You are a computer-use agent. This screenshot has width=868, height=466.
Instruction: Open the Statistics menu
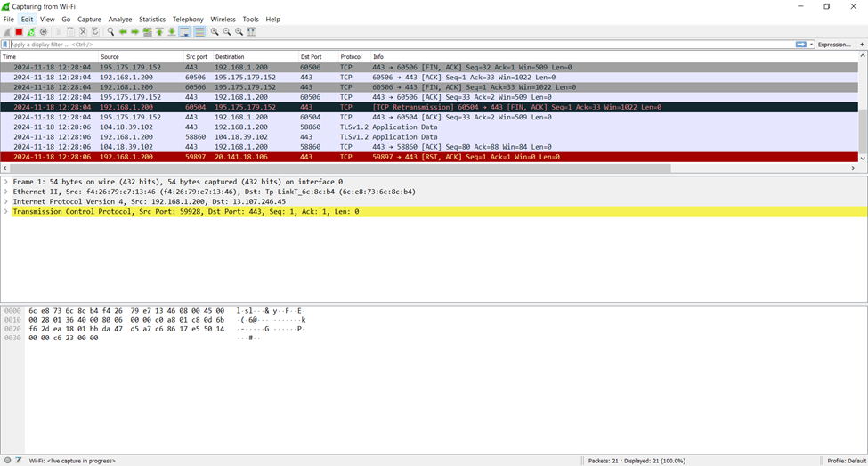[x=152, y=19]
